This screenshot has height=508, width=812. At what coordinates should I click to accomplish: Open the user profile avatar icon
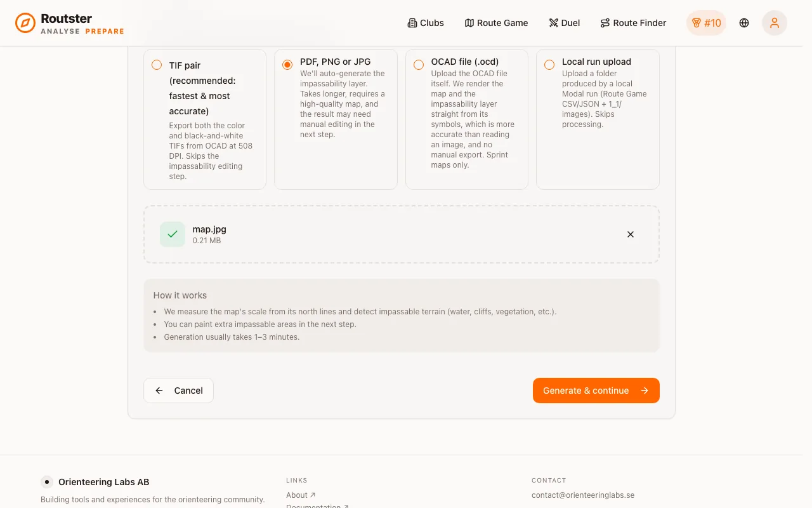[x=775, y=23]
